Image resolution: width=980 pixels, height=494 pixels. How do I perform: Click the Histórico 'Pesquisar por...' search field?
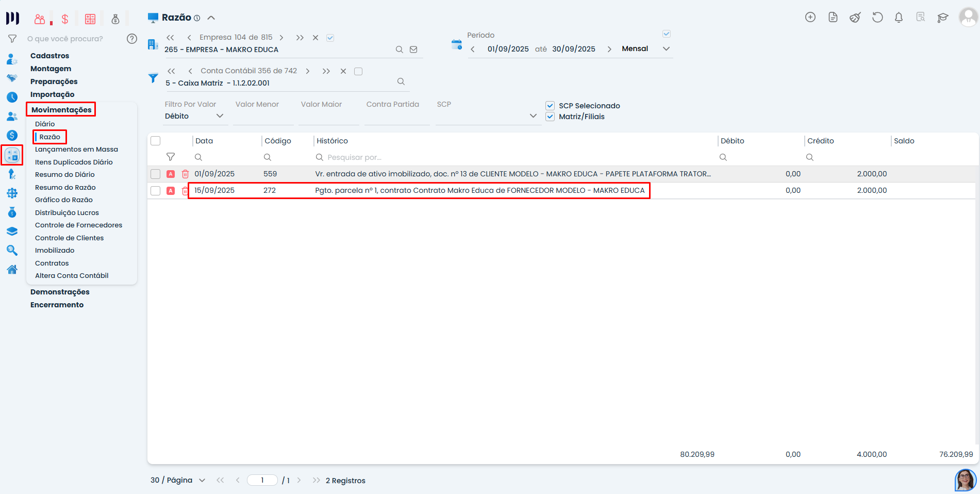(x=355, y=157)
